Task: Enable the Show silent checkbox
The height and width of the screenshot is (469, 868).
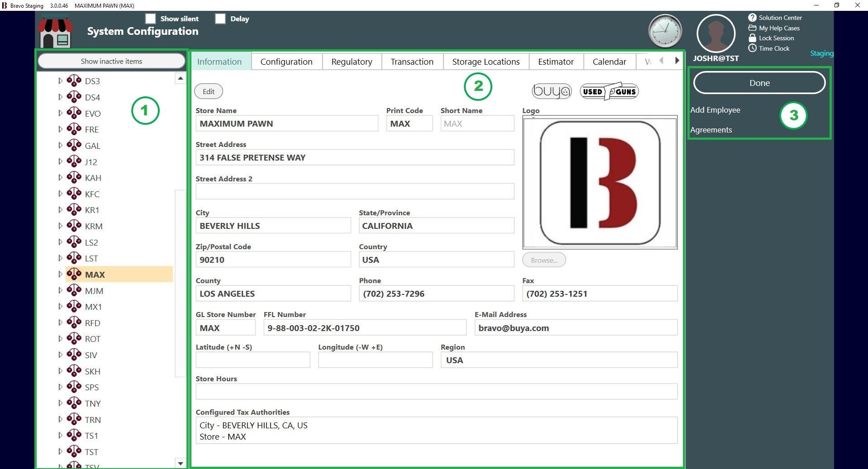Action: pos(150,19)
